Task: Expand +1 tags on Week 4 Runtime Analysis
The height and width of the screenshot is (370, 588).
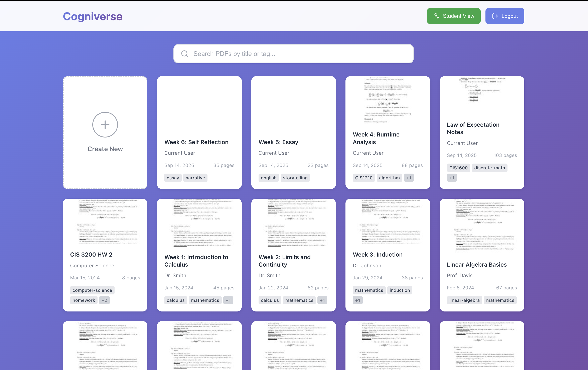Action: tap(409, 178)
